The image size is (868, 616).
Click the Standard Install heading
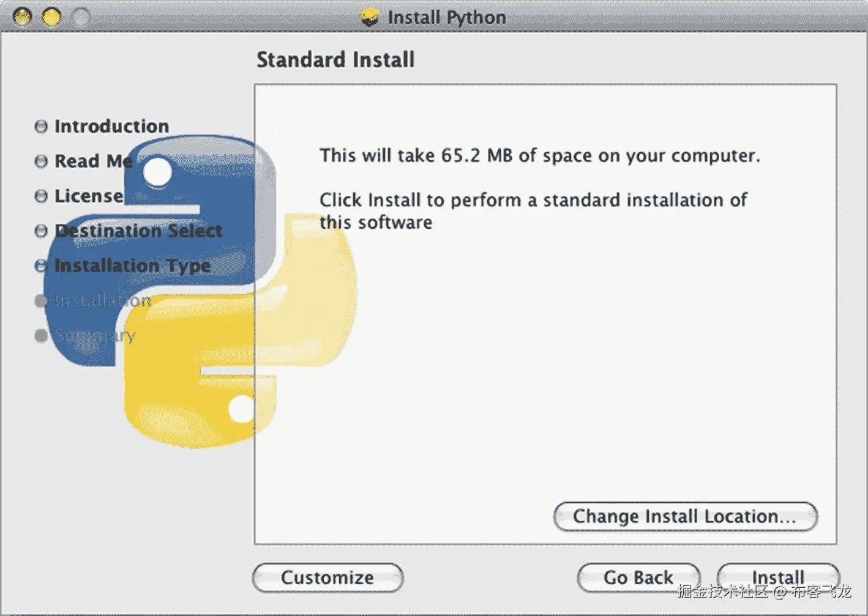pyautogui.click(x=335, y=59)
